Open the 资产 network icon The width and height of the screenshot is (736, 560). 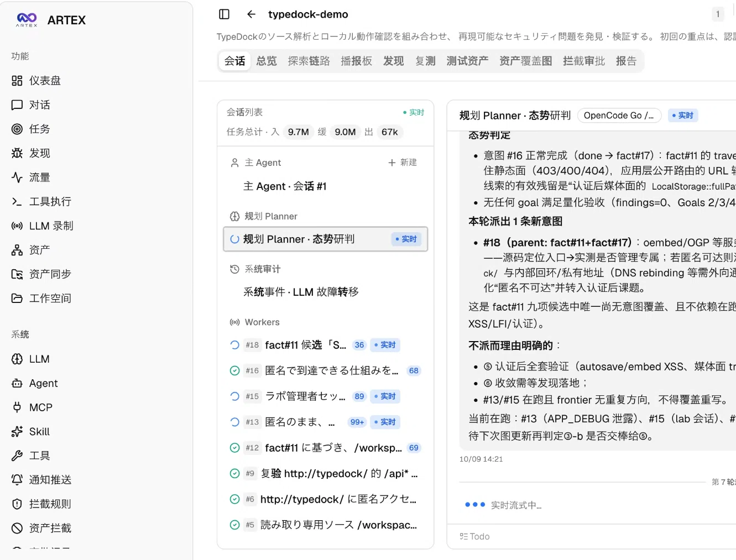coord(17,250)
